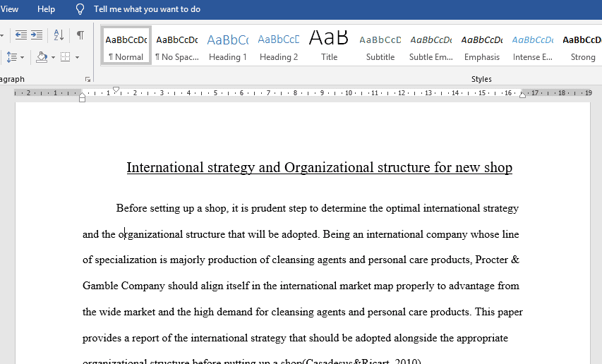The image size is (602, 364).
Task: Click the first line indent marker on ruler
Action: (116, 90)
